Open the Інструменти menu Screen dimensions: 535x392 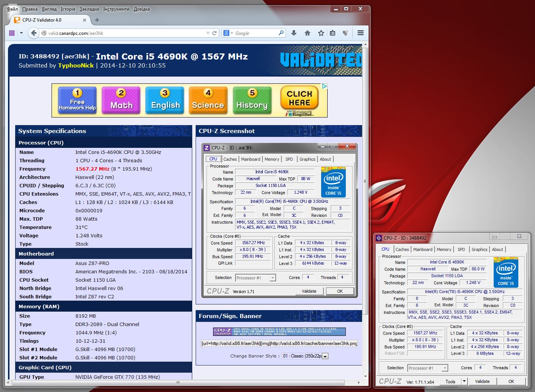click(x=116, y=9)
